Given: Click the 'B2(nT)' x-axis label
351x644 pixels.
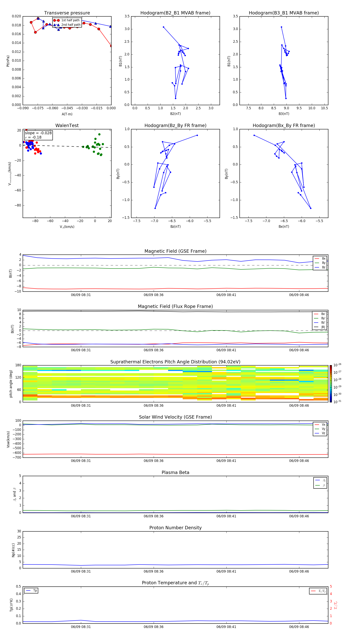Looking at the screenshot, I should pos(175,114).
